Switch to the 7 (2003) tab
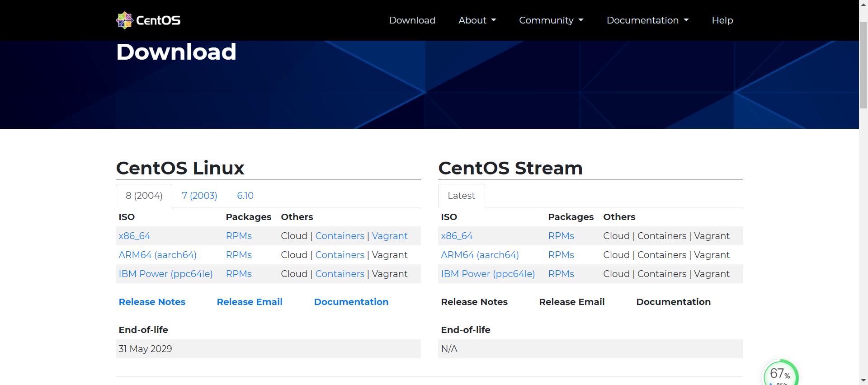Image resolution: width=868 pixels, height=385 pixels. 199,196
